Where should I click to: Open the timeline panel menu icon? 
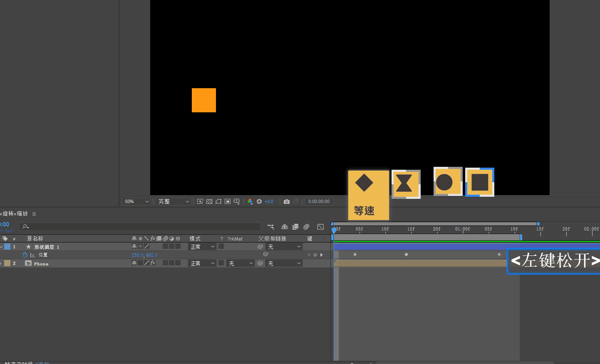tap(34, 214)
